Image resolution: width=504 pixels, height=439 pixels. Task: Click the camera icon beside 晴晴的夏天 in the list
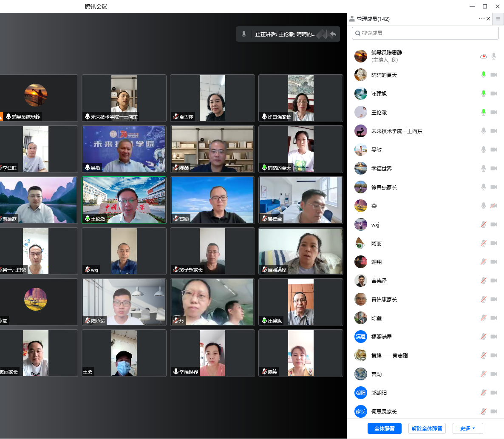point(493,75)
